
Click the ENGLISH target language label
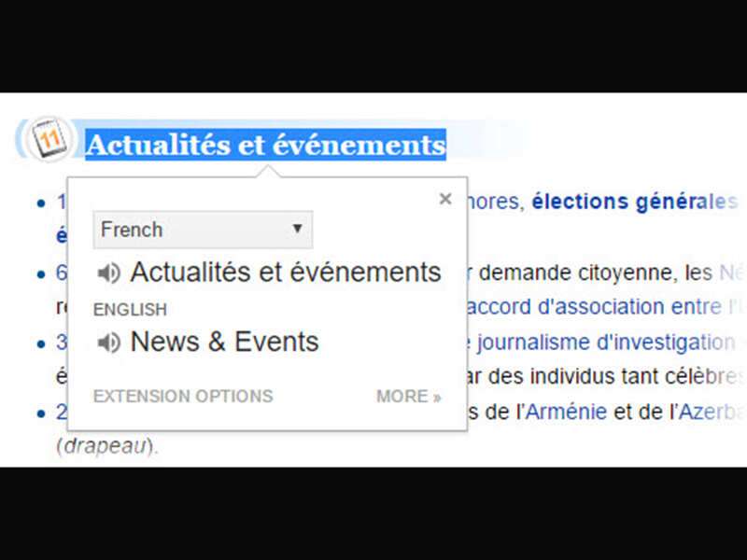click(130, 310)
